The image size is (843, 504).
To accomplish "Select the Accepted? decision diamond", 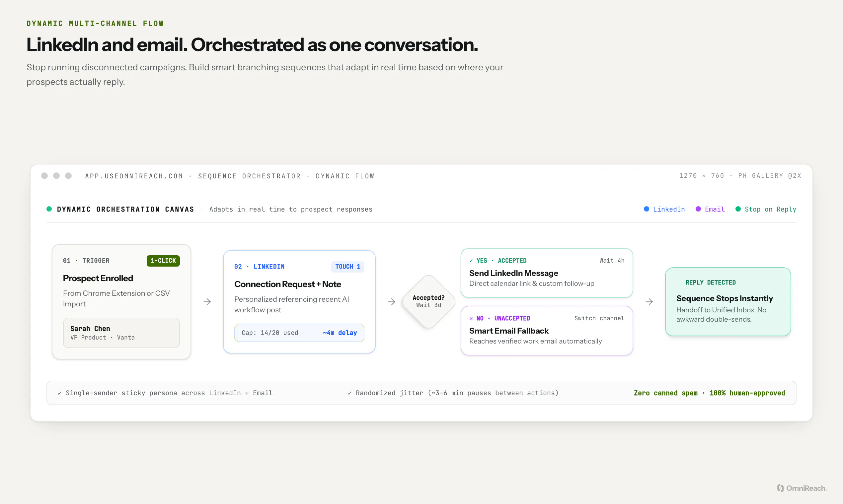I will tap(429, 301).
